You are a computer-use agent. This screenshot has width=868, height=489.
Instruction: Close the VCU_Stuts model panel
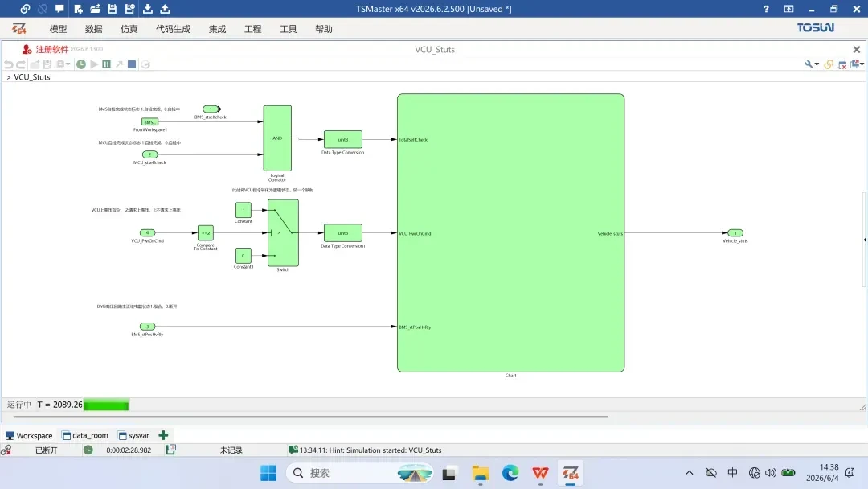(x=857, y=49)
